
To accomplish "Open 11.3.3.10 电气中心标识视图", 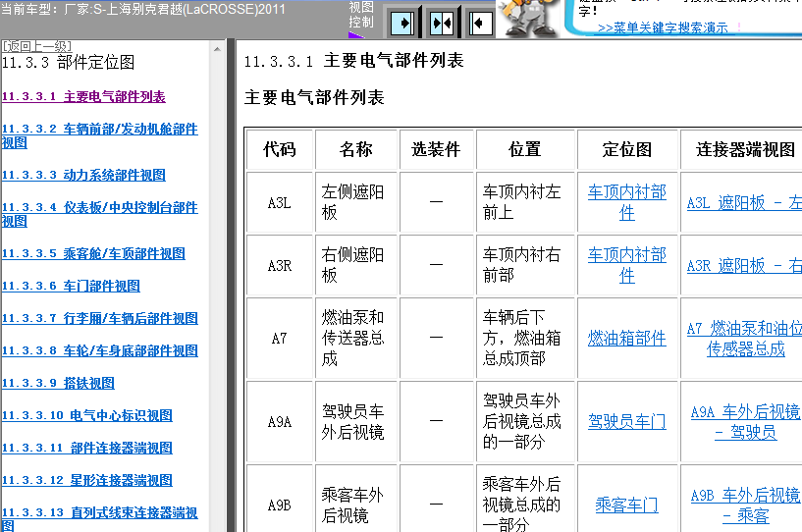I will click(x=87, y=415).
